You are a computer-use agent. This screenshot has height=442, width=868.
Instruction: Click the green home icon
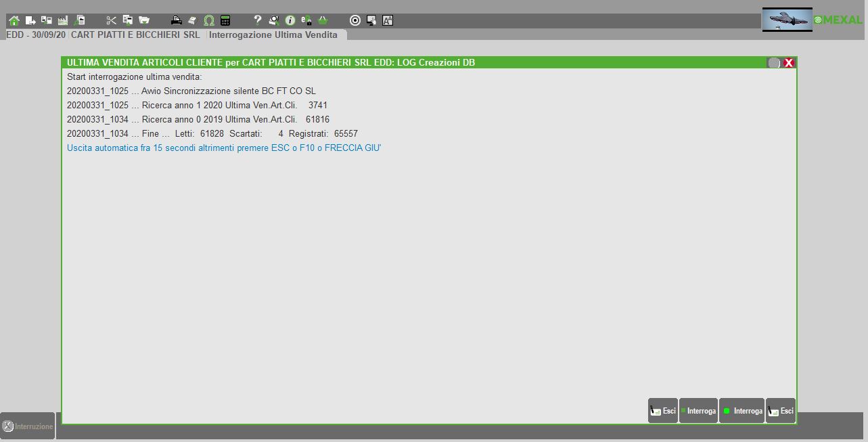[x=14, y=20]
